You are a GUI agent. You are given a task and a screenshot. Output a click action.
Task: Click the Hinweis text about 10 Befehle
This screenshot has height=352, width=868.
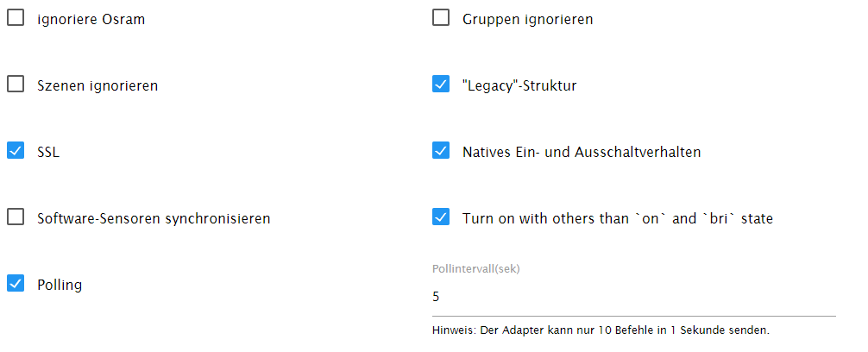(x=601, y=330)
